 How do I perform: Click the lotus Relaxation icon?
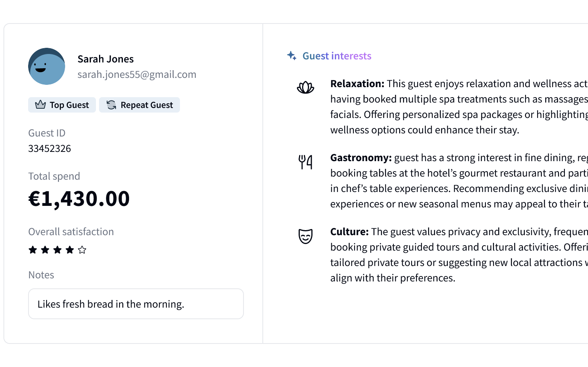click(306, 88)
